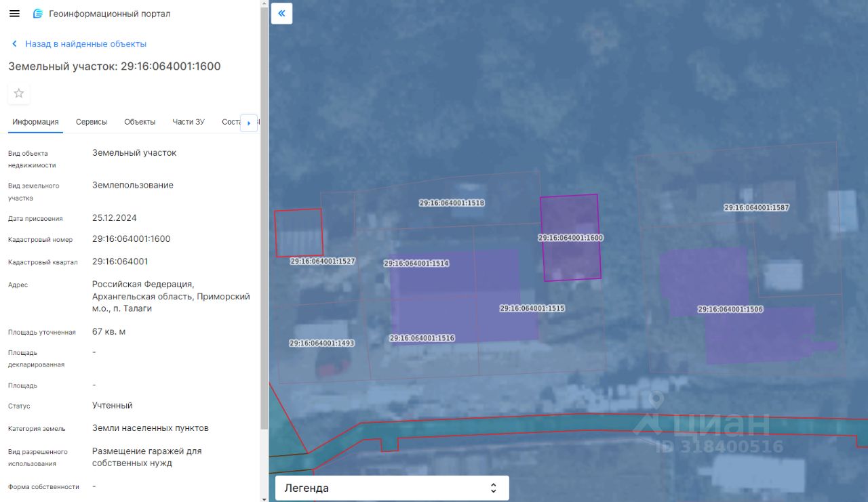This screenshot has width=868, height=502.
Task: Switch to the Информация tab
Action: click(x=35, y=122)
